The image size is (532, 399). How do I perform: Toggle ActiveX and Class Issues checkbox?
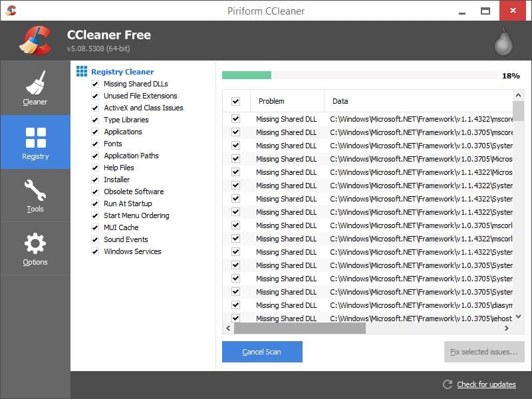tap(95, 108)
